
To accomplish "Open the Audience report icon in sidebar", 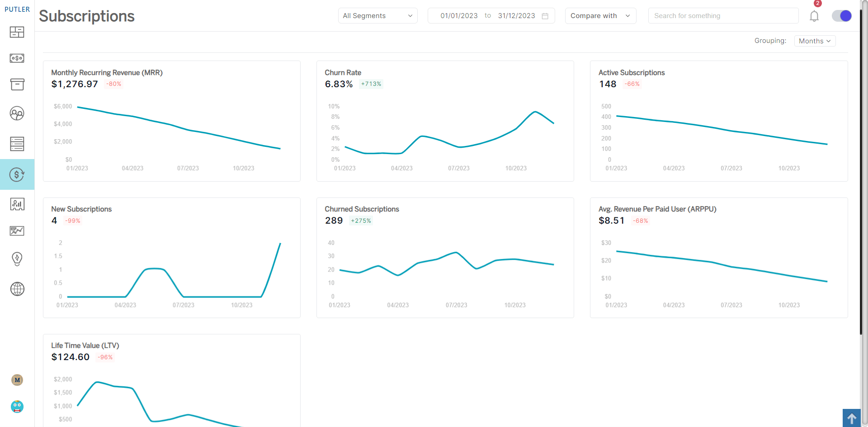I will point(17,204).
